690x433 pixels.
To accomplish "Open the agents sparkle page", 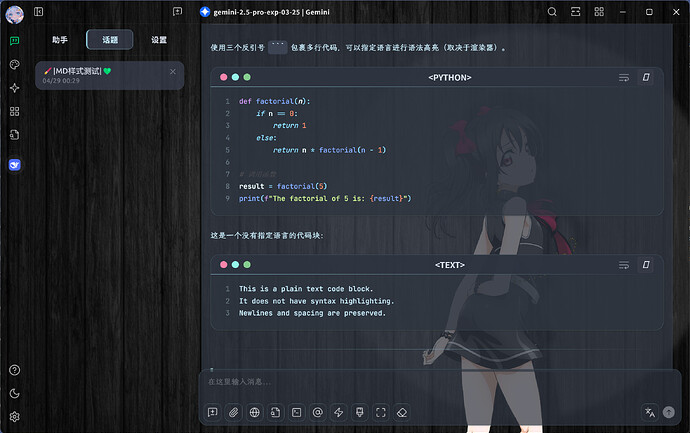I will click(x=15, y=88).
